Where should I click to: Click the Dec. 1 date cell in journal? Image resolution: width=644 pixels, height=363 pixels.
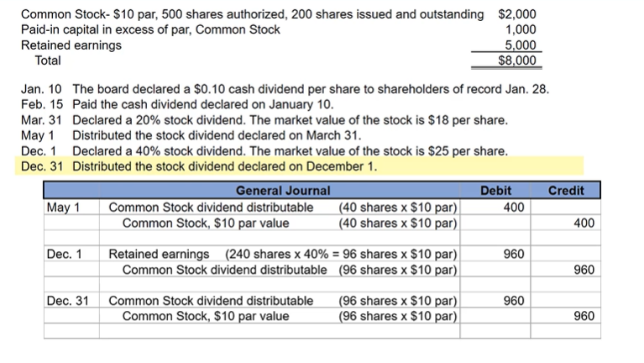click(x=65, y=254)
